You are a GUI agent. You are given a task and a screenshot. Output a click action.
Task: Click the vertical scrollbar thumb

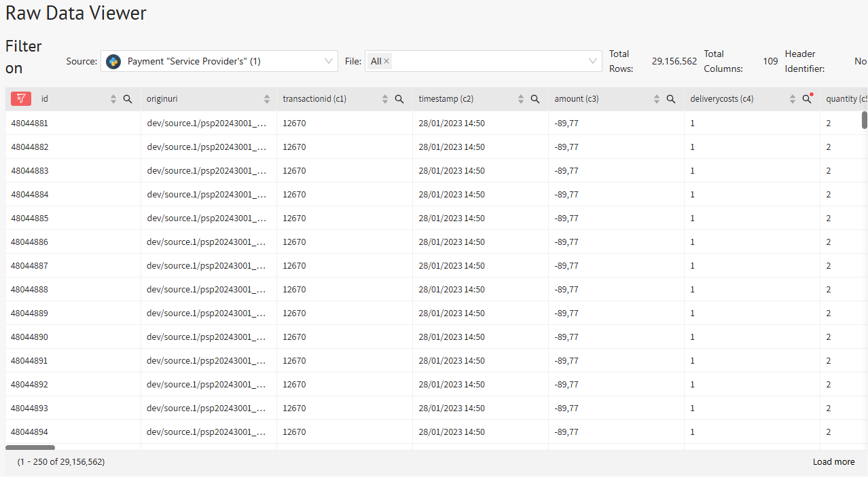865,119
